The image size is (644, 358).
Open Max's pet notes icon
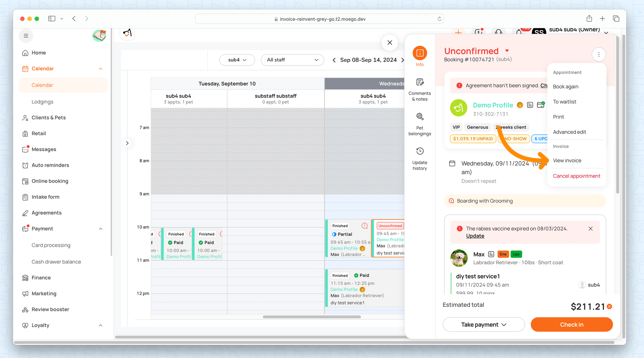pos(491,254)
